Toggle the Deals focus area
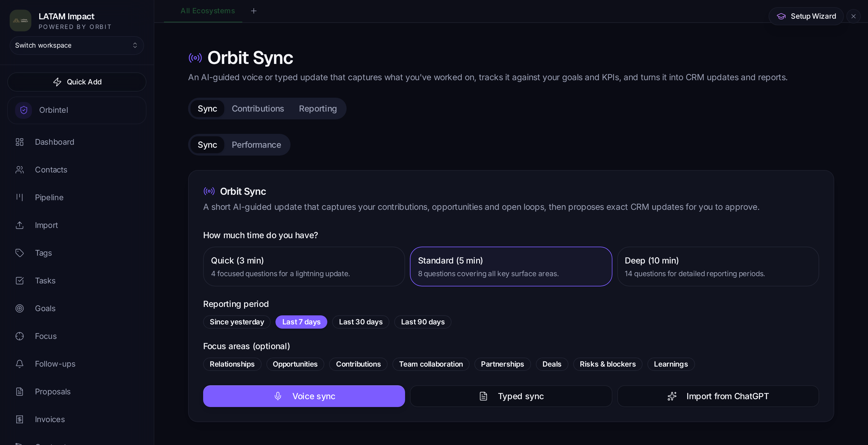Screen dimensions: 868x445 pyautogui.click(x=552, y=364)
